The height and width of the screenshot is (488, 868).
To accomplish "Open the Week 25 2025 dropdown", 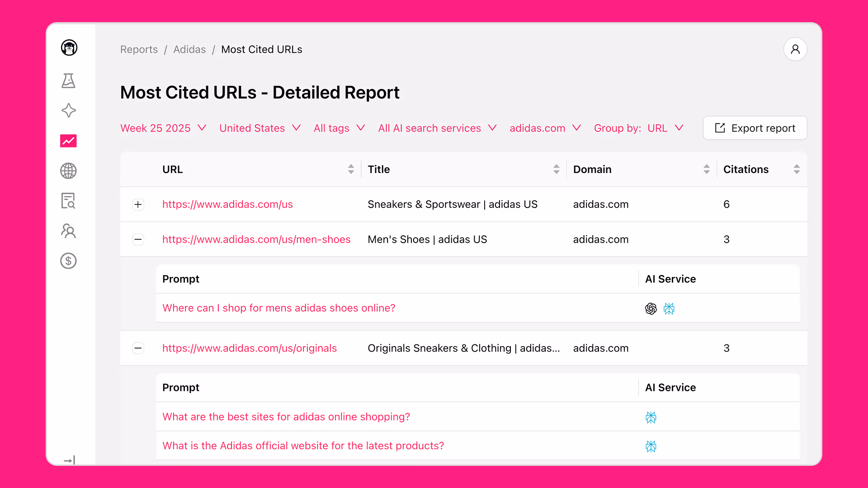I will pos(163,128).
